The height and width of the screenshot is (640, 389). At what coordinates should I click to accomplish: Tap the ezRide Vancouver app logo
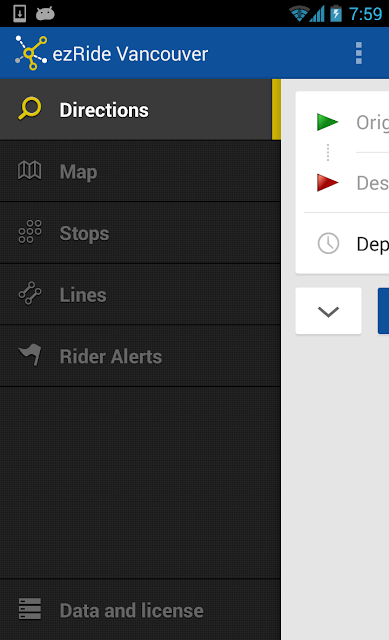click(31, 53)
